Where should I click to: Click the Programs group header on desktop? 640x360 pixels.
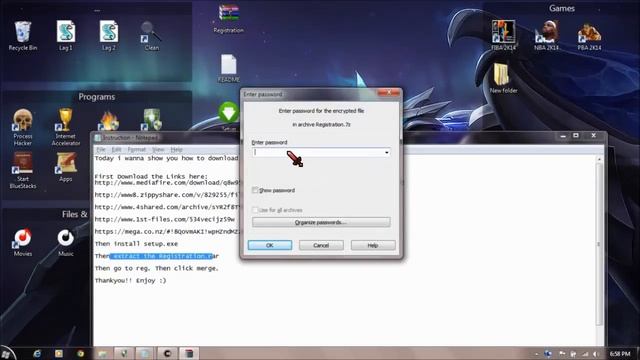pos(97,97)
